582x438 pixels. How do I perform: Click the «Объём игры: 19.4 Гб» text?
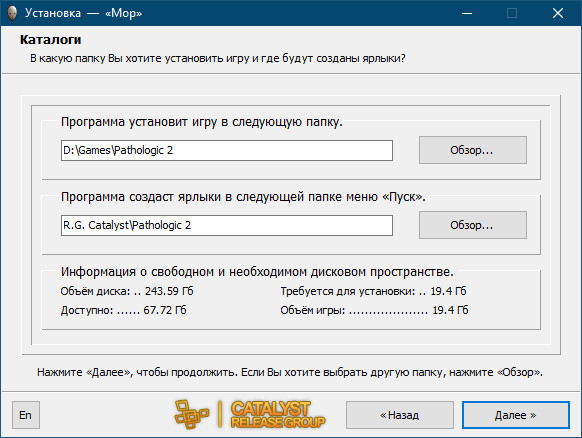pyautogui.click(x=374, y=310)
